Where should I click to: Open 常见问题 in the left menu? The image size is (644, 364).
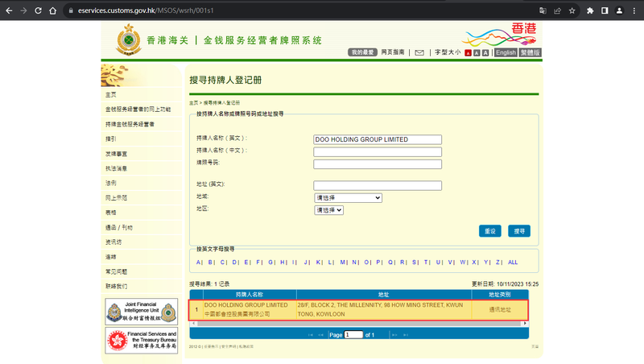point(116,271)
